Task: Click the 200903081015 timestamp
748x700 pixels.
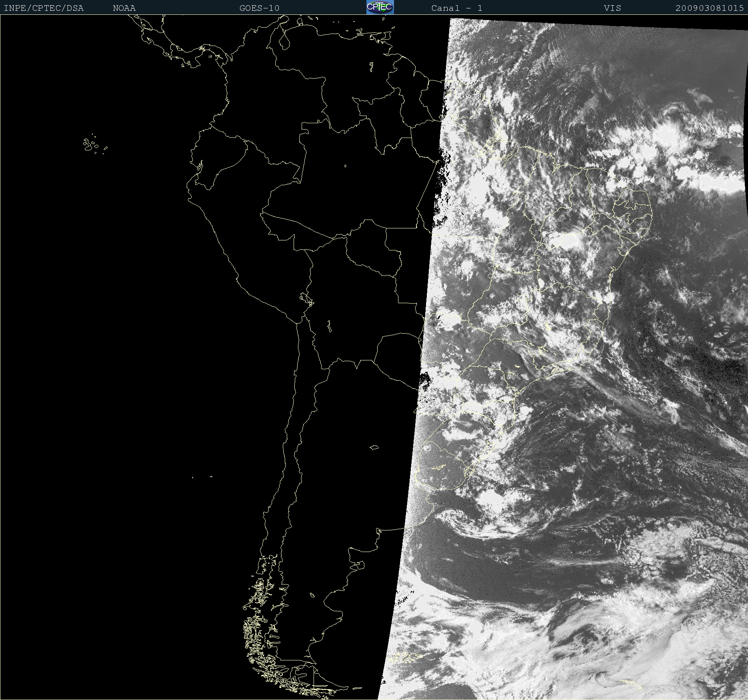Action: [710, 8]
